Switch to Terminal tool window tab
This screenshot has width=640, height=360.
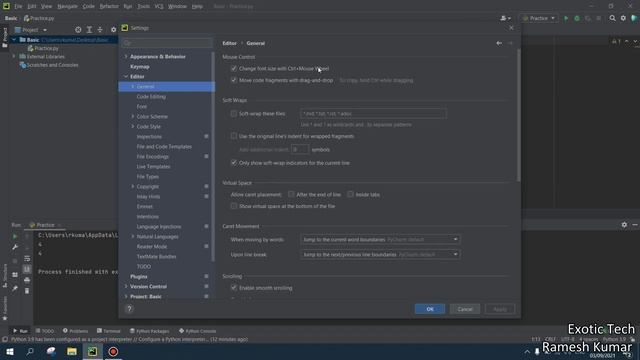(x=109, y=331)
